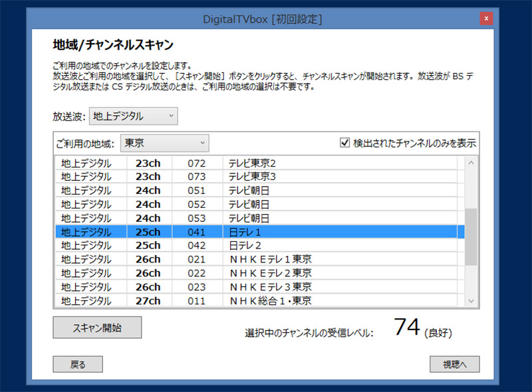532x392 pixels.
Task: Select the ＮＨＫＥテレ1東京 row
Action: tap(259, 259)
